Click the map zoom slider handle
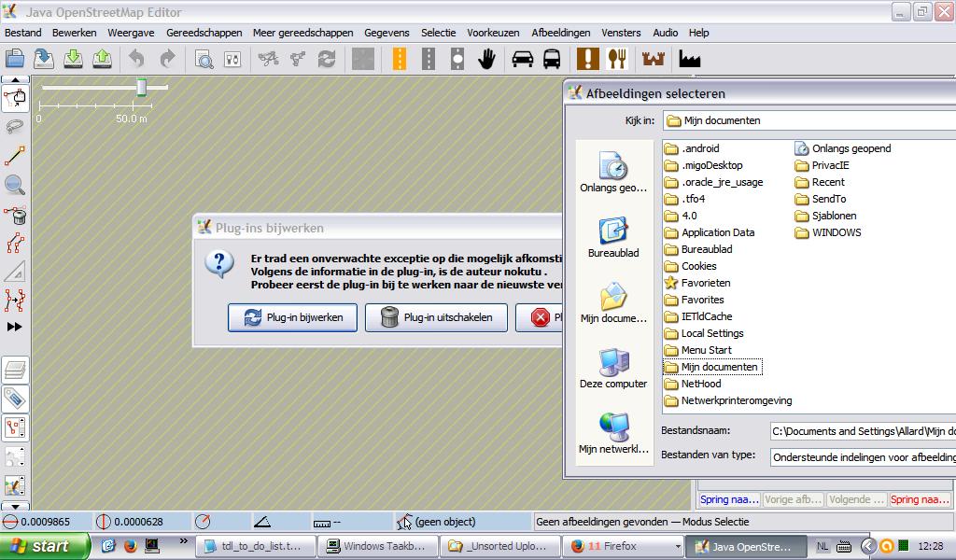 [142, 87]
